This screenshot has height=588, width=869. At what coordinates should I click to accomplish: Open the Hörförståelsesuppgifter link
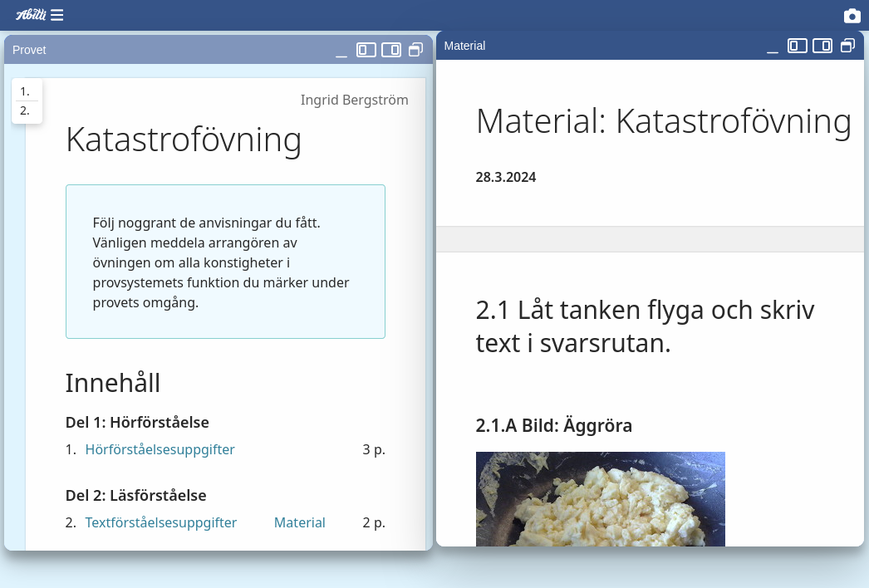(160, 449)
